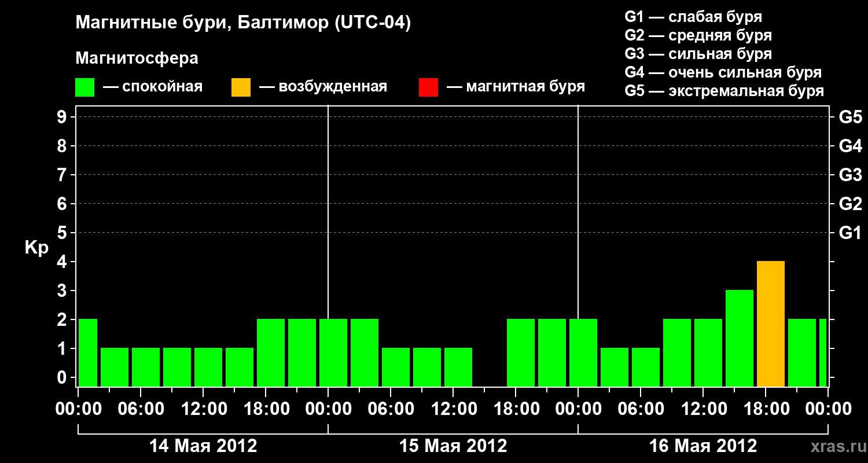Click the "— спокойная" legend label
Screen dimensions: 868x463
(x=153, y=87)
